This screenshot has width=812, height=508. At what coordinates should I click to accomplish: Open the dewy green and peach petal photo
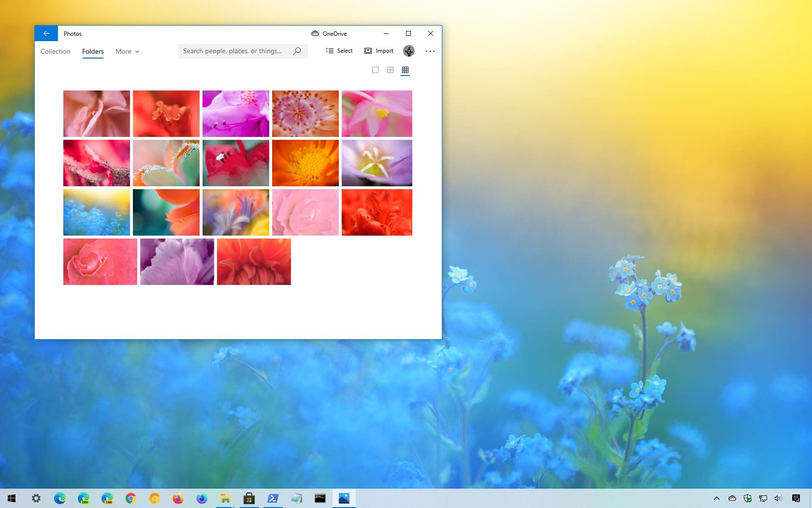[x=166, y=163]
